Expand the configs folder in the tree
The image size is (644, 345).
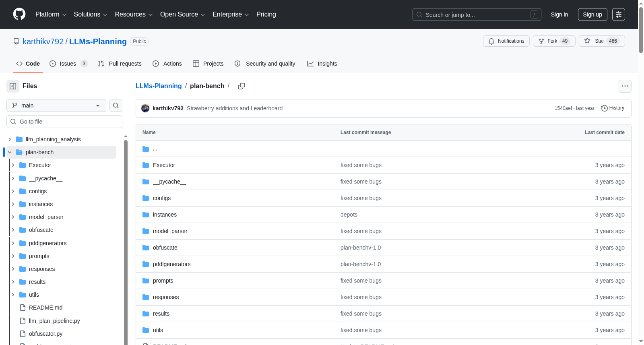13,191
